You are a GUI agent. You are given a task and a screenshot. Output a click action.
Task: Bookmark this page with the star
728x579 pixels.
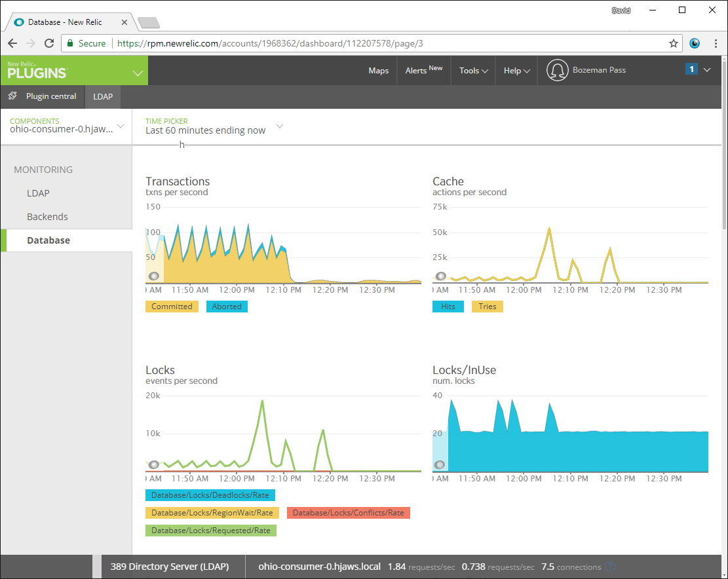click(673, 44)
